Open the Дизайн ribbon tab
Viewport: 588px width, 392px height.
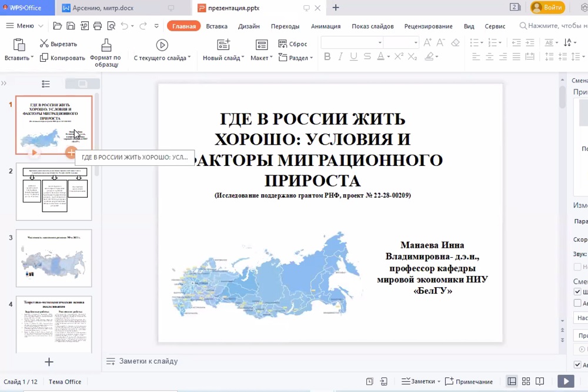(249, 26)
